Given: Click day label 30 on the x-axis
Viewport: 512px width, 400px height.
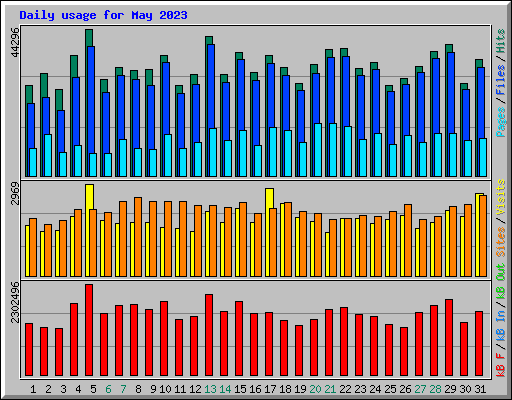Looking at the screenshot, I should pos(465,389).
